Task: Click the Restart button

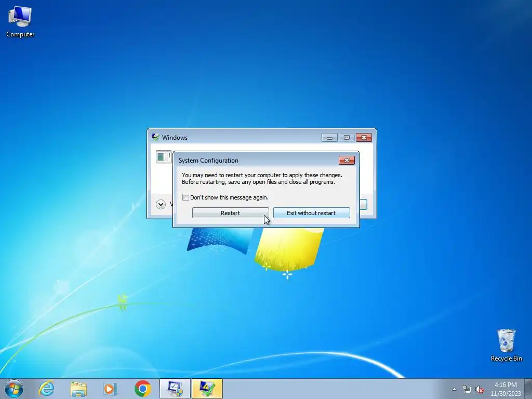Action: click(x=230, y=212)
